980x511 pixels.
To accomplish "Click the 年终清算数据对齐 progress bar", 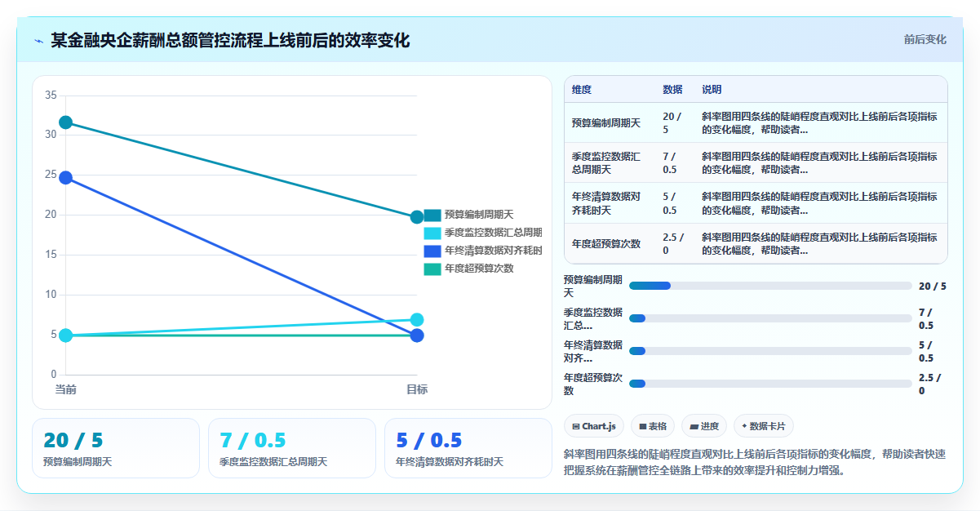I will pyautogui.click(x=770, y=351).
